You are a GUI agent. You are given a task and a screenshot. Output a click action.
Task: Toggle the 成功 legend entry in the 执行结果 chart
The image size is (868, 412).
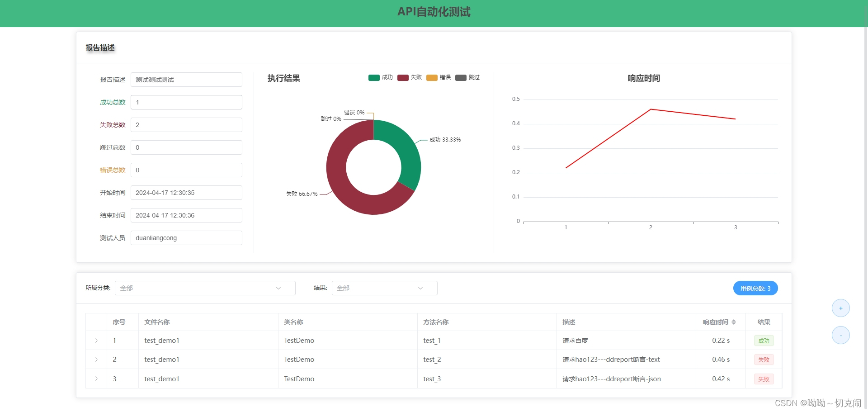click(381, 77)
